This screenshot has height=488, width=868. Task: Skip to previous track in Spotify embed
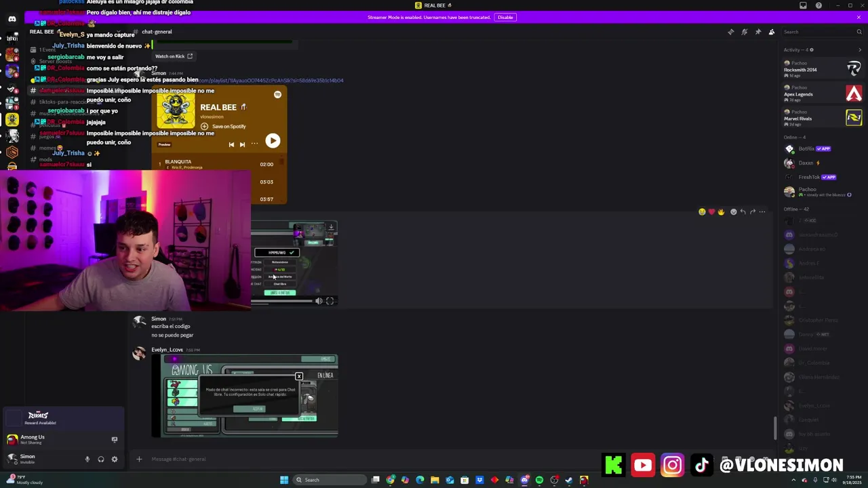click(x=231, y=144)
